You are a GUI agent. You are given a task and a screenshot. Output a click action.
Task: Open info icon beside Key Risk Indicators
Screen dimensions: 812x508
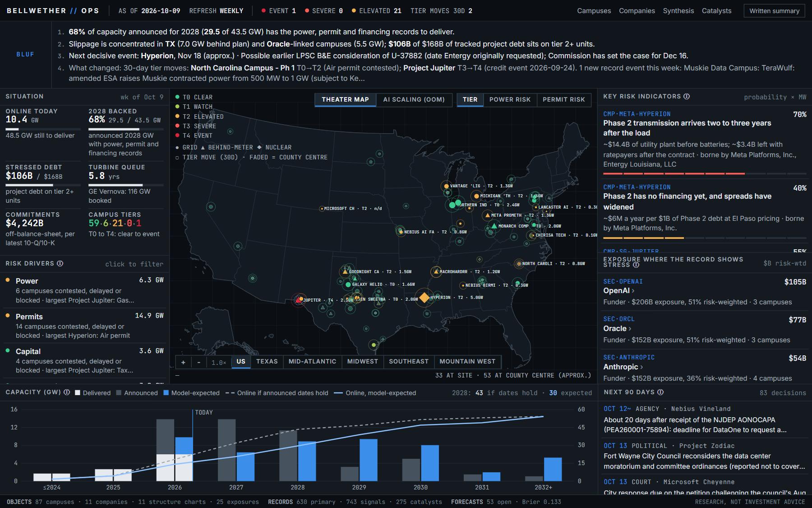pos(687,96)
